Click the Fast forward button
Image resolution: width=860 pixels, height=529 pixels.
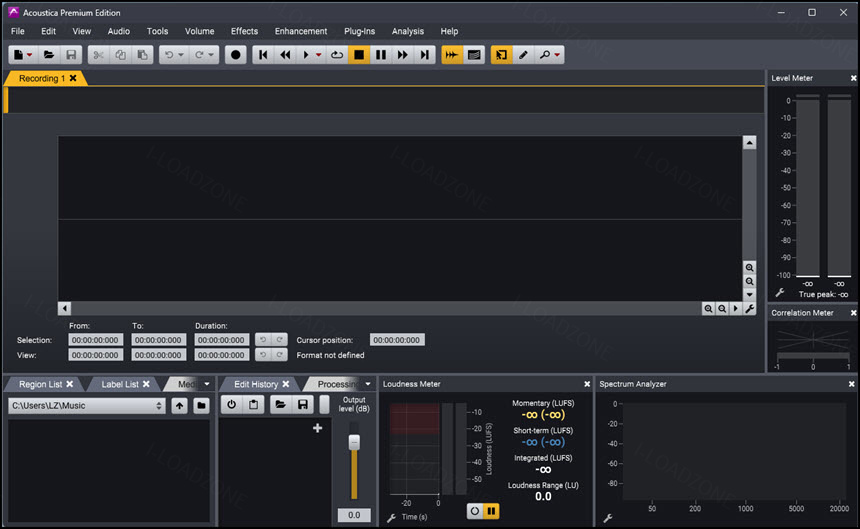tap(403, 55)
